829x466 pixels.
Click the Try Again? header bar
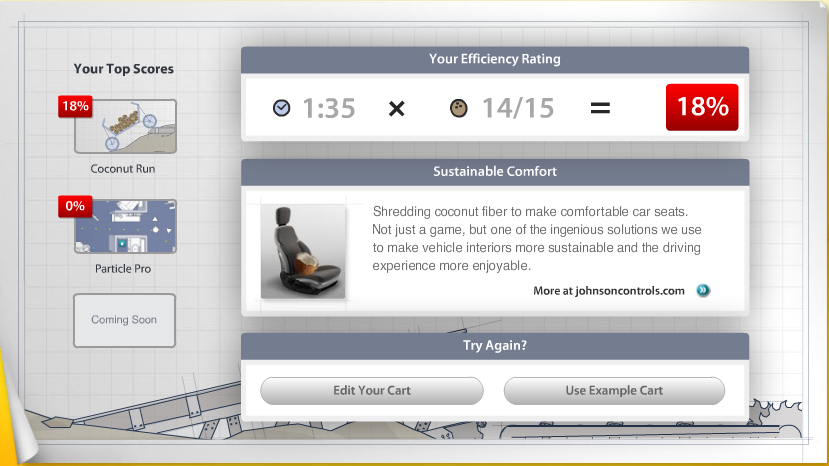494,345
